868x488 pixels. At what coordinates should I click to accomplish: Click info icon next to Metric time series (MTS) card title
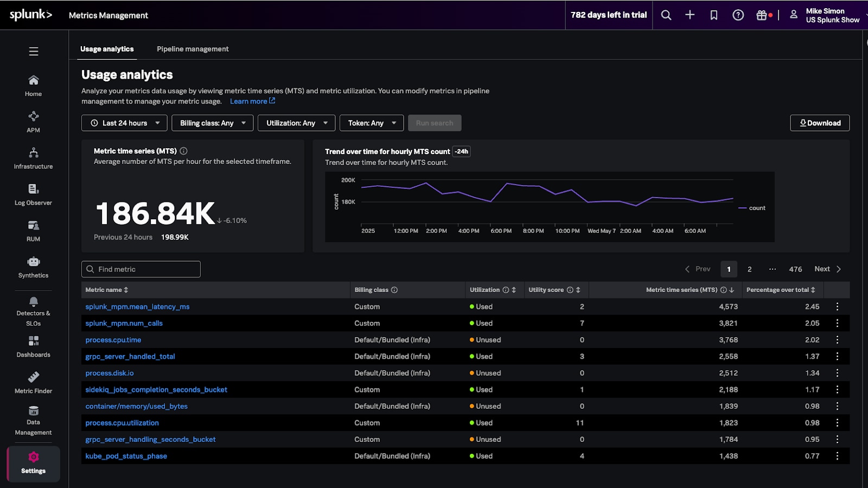[x=183, y=151]
